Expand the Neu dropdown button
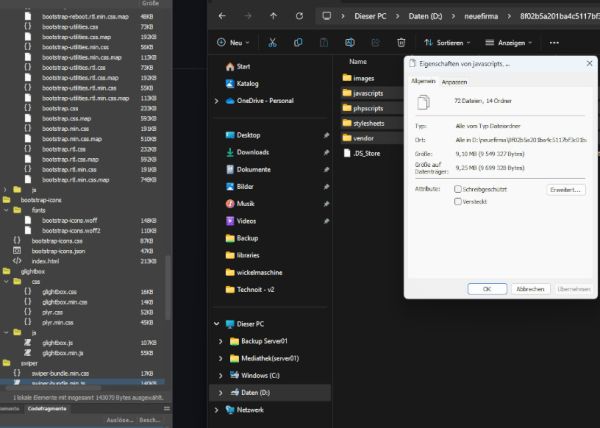 [234, 43]
